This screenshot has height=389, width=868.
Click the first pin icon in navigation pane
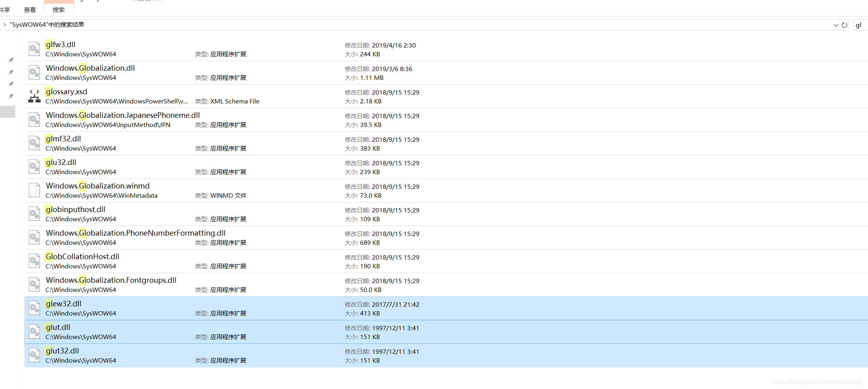(11, 60)
